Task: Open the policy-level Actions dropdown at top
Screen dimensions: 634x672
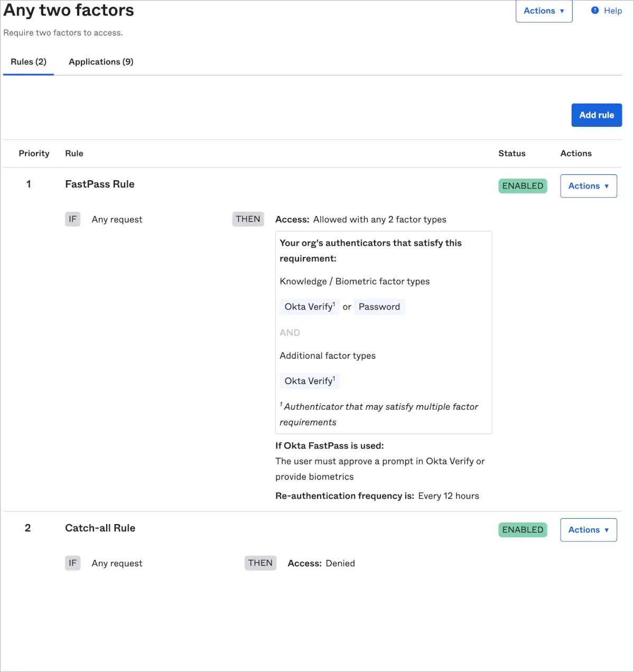Action: point(544,11)
